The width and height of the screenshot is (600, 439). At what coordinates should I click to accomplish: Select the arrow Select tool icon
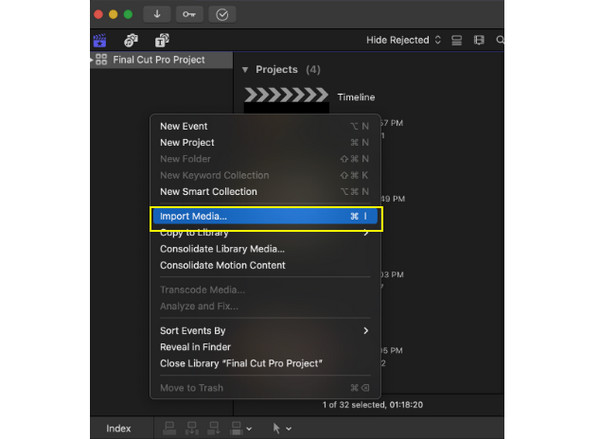click(276, 428)
